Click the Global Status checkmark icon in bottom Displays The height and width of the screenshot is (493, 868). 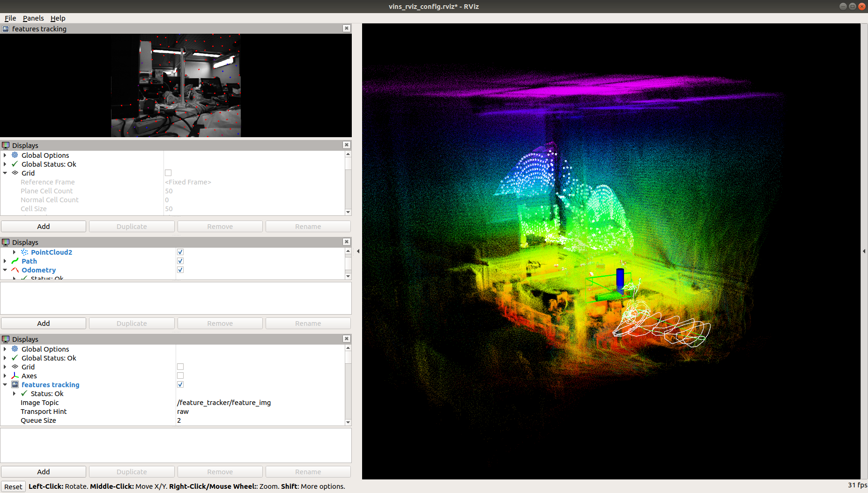tap(15, 358)
